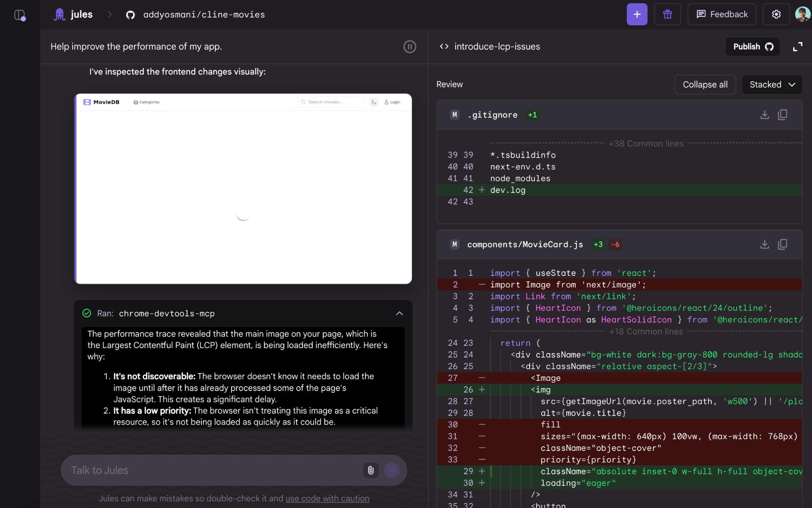Click the removed fill attribute line
Screen dimensions: 812x508
pyautogui.click(x=619, y=425)
